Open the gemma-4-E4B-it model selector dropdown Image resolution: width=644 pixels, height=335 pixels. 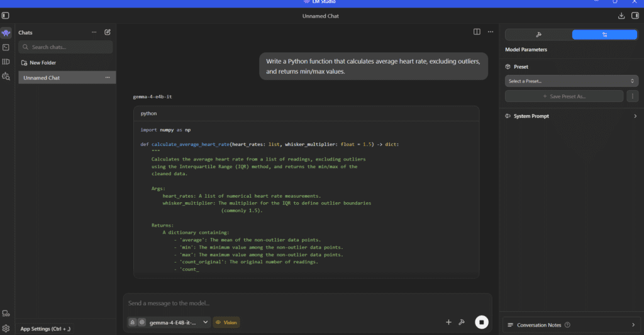coord(179,322)
